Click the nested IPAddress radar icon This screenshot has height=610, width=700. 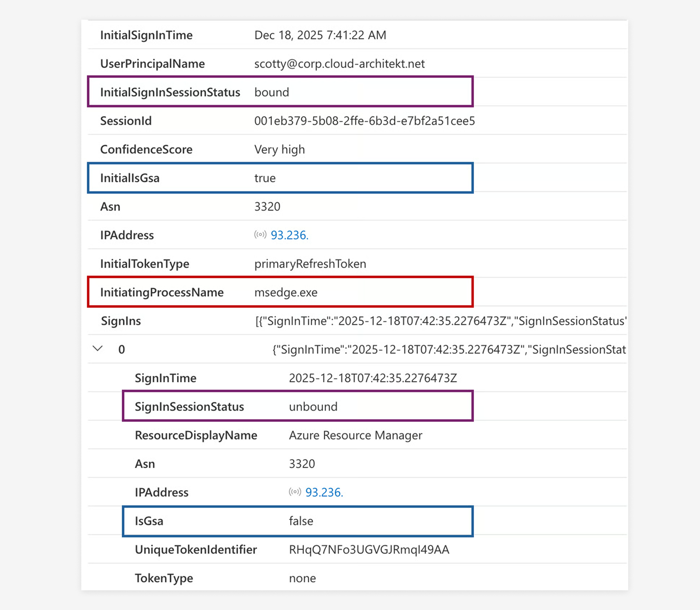tap(295, 492)
